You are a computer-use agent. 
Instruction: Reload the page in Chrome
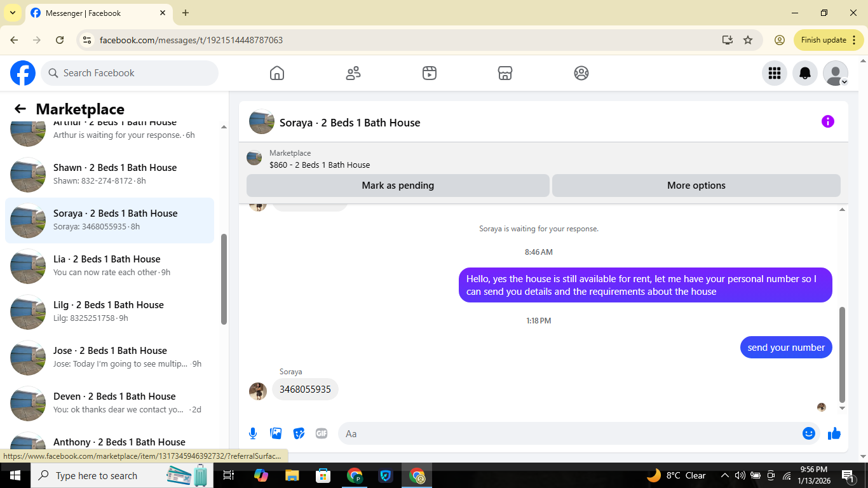[60, 40]
